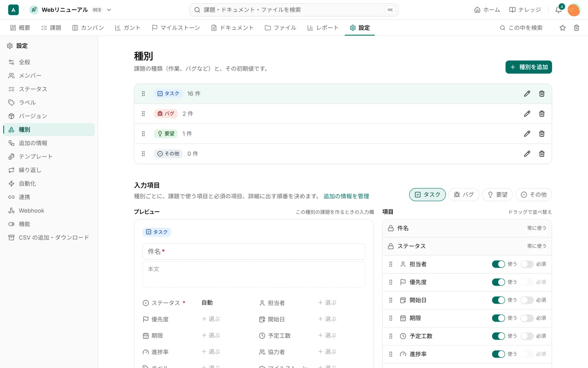Expand the project switcher chevron
Screen dimensions: 588x368
click(109, 10)
